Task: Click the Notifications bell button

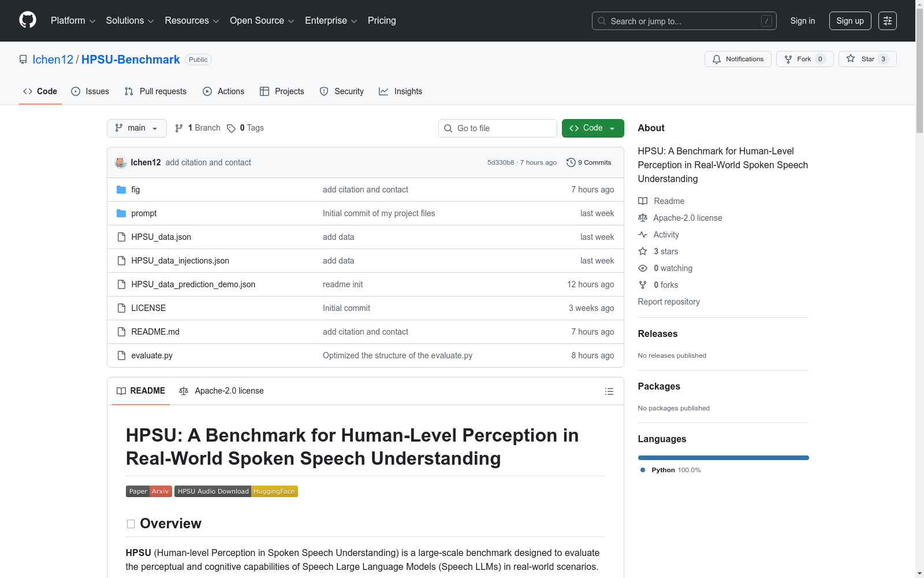Action: 738,59
